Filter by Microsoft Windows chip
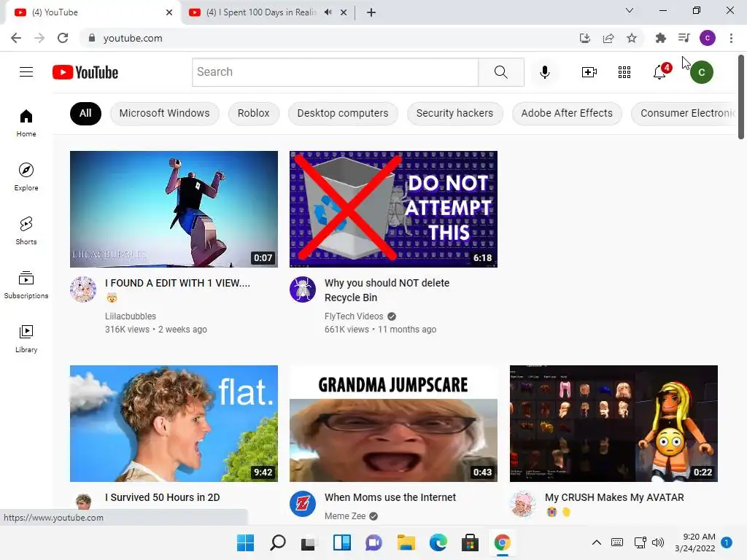 [x=164, y=113]
